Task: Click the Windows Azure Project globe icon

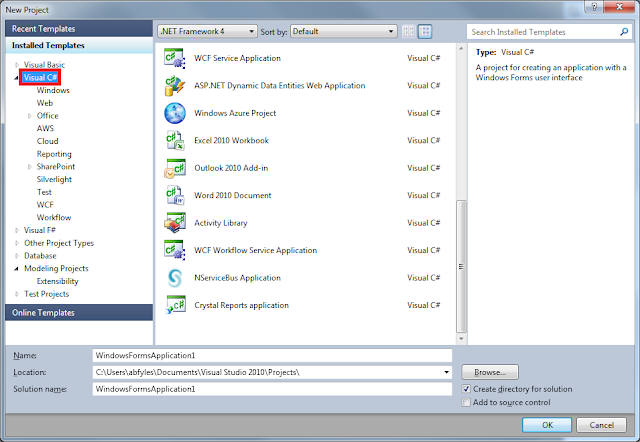Action: 175,113
